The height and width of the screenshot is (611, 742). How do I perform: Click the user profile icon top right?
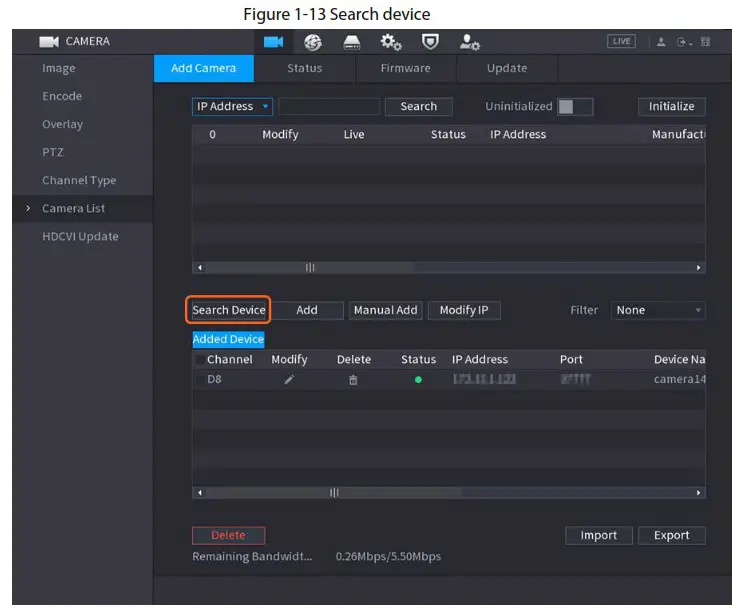[x=661, y=42]
